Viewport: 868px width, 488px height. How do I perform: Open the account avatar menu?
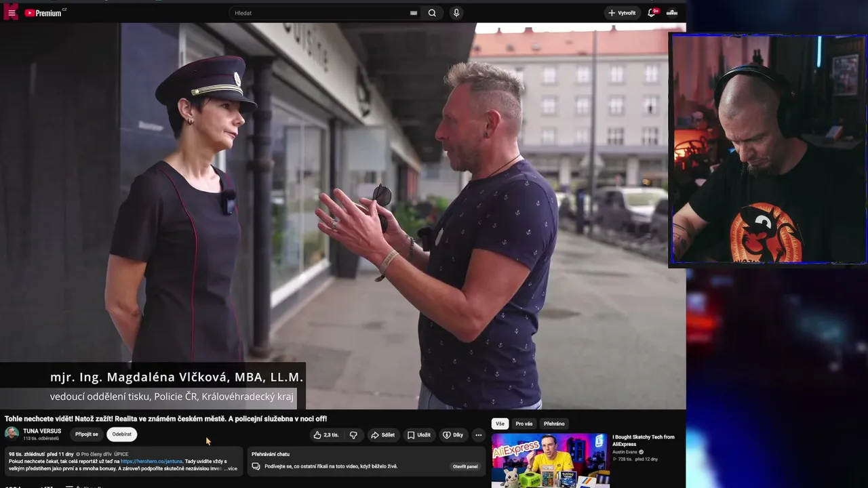(x=672, y=13)
